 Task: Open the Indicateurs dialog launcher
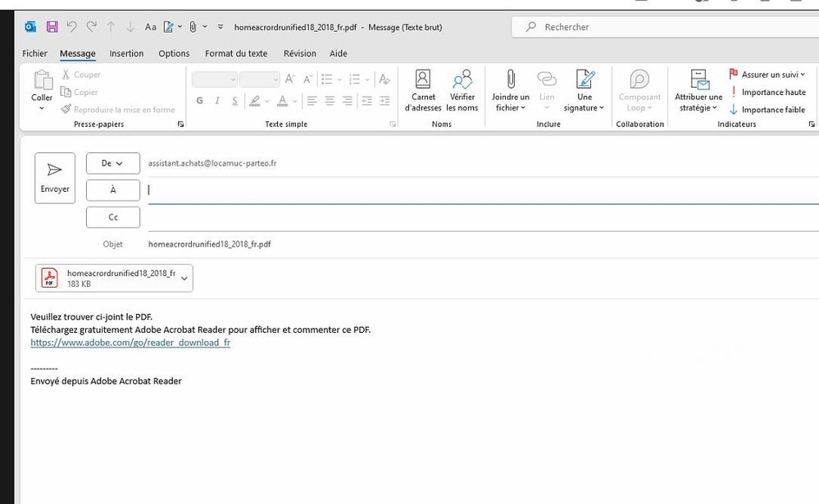click(x=812, y=125)
